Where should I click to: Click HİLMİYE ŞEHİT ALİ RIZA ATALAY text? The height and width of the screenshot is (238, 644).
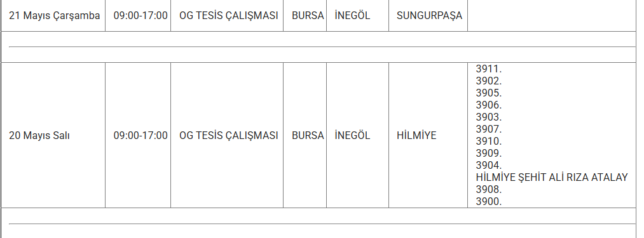[552, 177]
